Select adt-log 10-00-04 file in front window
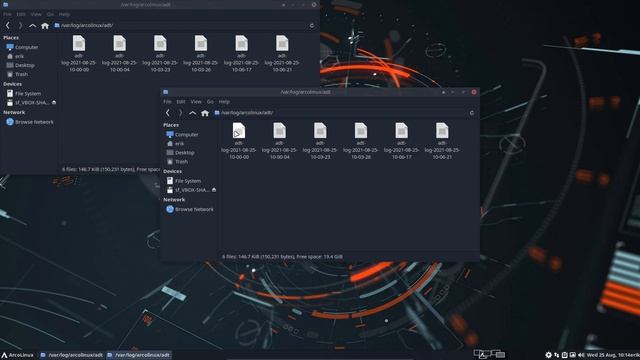This screenshot has height=360, width=640. coord(280,141)
